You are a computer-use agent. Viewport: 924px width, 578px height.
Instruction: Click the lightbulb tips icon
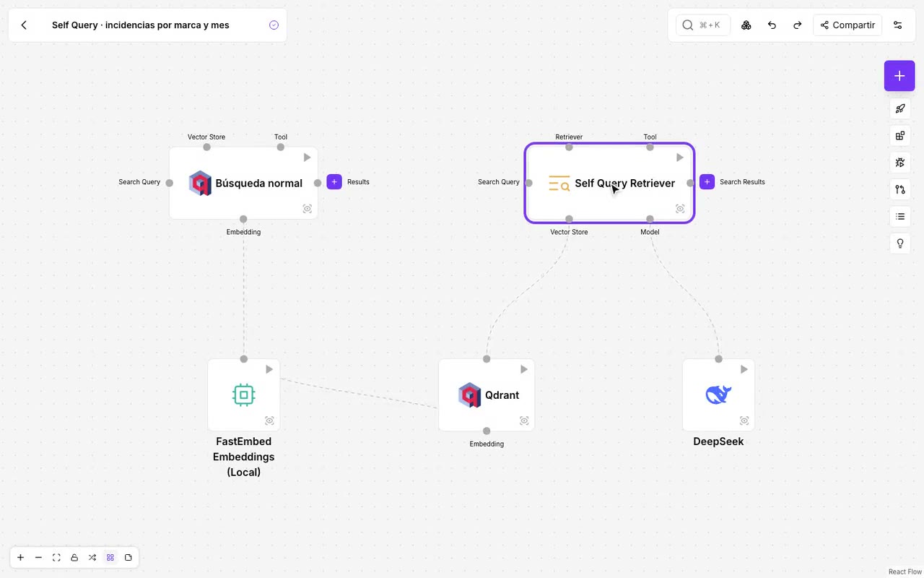(x=900, y=243)
